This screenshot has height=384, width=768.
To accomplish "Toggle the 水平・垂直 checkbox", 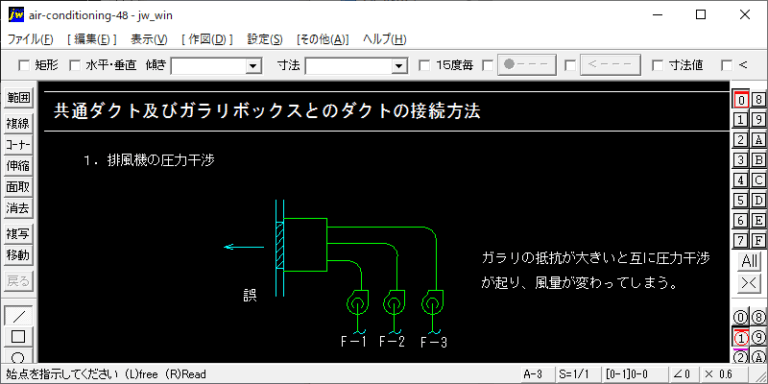I will (74, 65).
